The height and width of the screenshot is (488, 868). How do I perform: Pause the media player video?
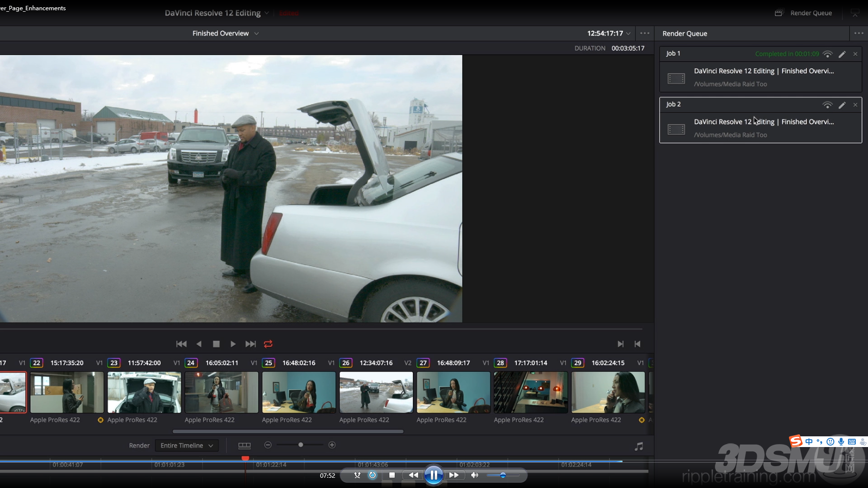point(433,475)
